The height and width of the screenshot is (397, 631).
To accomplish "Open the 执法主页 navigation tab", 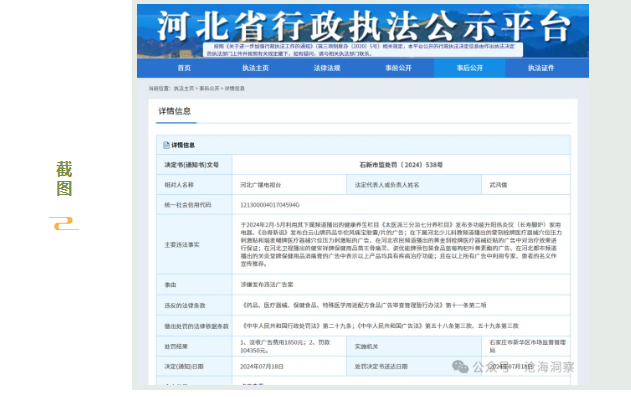I will click(256, 68).
